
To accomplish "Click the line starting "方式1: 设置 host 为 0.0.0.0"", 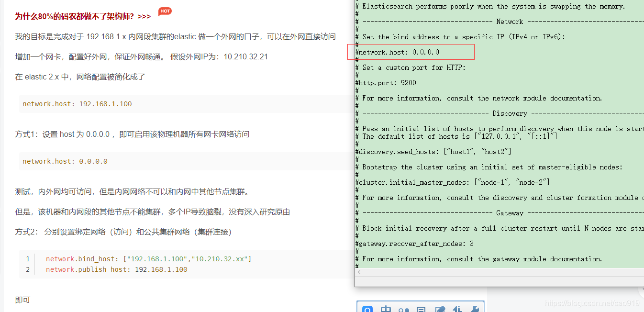I will (x=132, y=134).
